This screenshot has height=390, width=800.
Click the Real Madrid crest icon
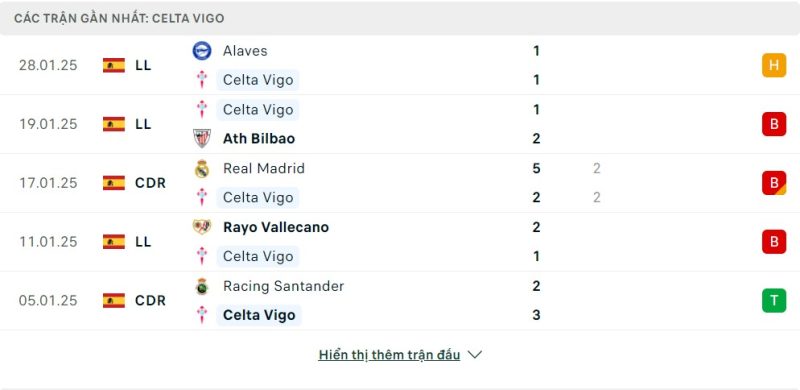coord(202,168)
